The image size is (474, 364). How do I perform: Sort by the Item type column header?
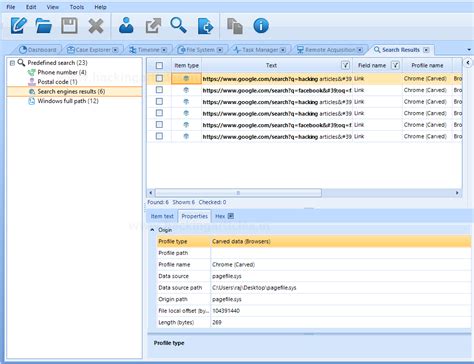point(186,66)
